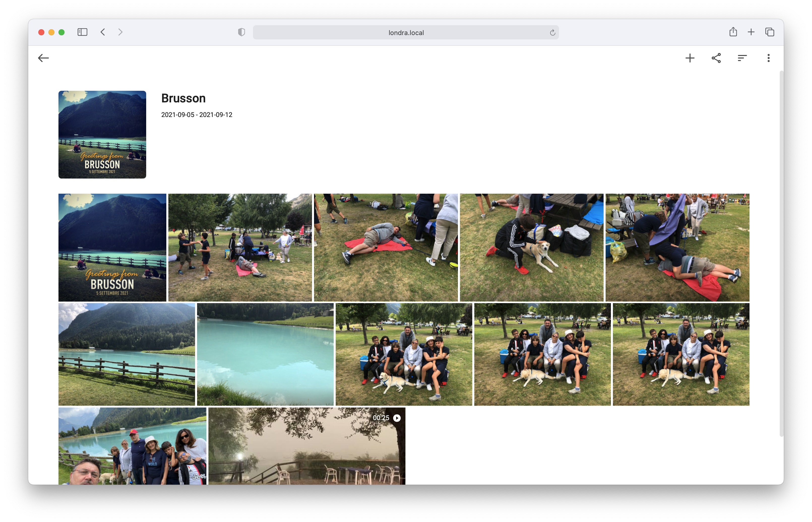The image size is (812, 522).
Task: Toggle the Safari sidebar icon
Action: [x=82, y=32]
